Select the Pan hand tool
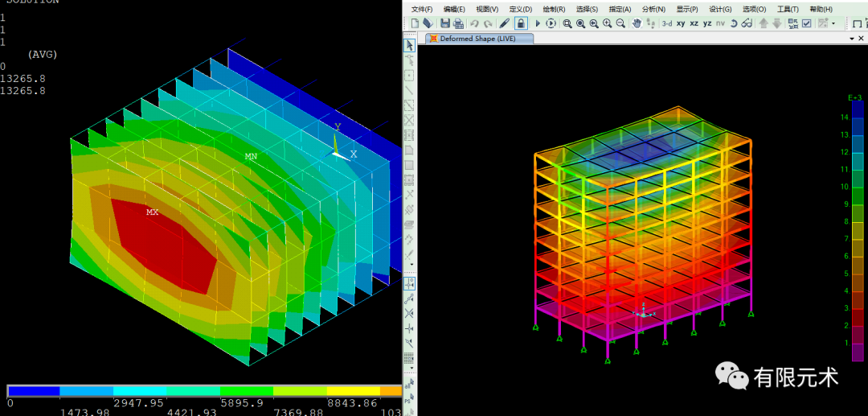 click(x=637, y=23)
